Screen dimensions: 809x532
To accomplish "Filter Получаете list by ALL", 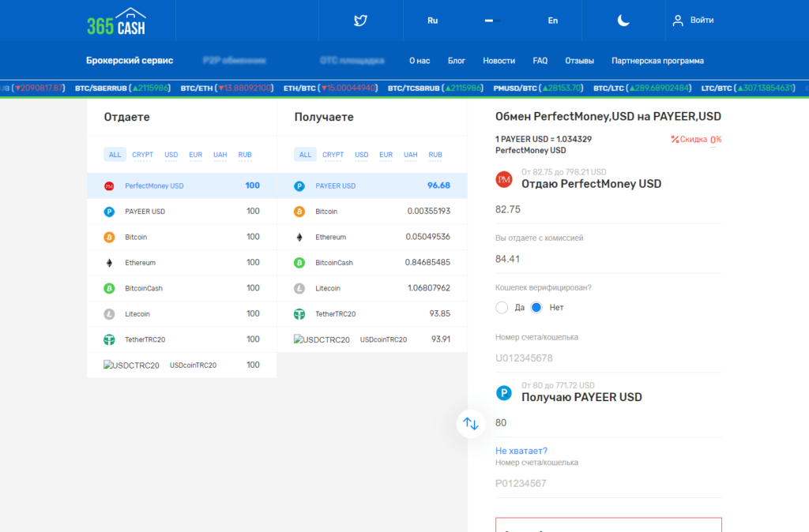I will [x=305, y=155].
